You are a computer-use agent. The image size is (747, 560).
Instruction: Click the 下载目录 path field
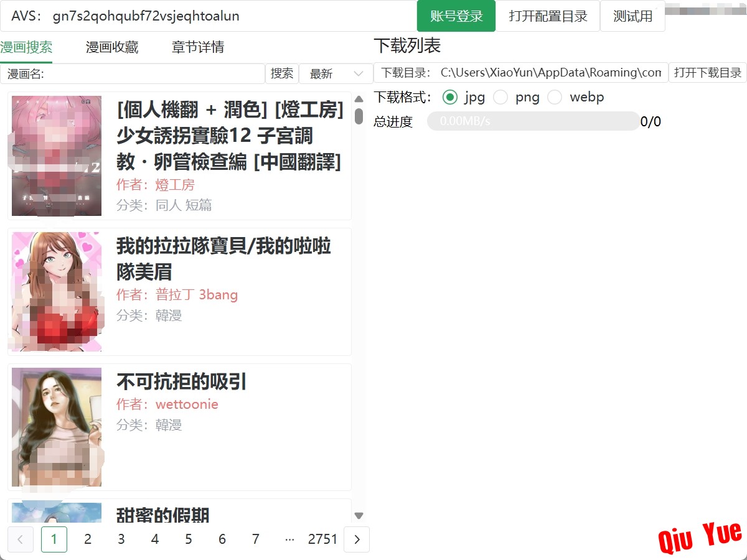(x=521, y=73)
